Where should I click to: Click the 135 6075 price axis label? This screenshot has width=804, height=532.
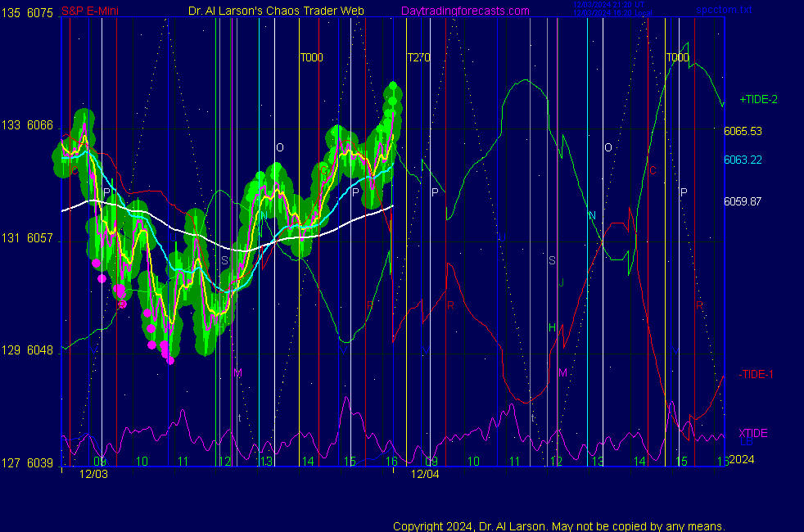point(27,13)
